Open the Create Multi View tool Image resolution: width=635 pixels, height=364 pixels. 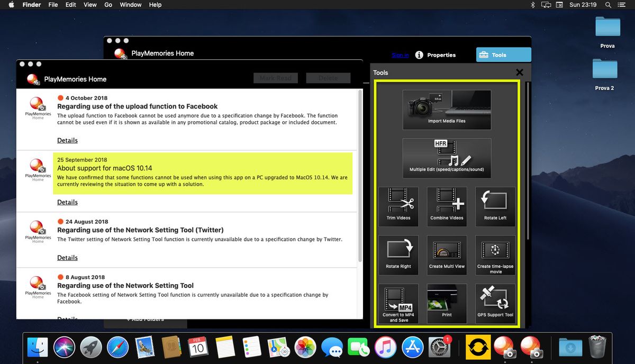(447, 254)
